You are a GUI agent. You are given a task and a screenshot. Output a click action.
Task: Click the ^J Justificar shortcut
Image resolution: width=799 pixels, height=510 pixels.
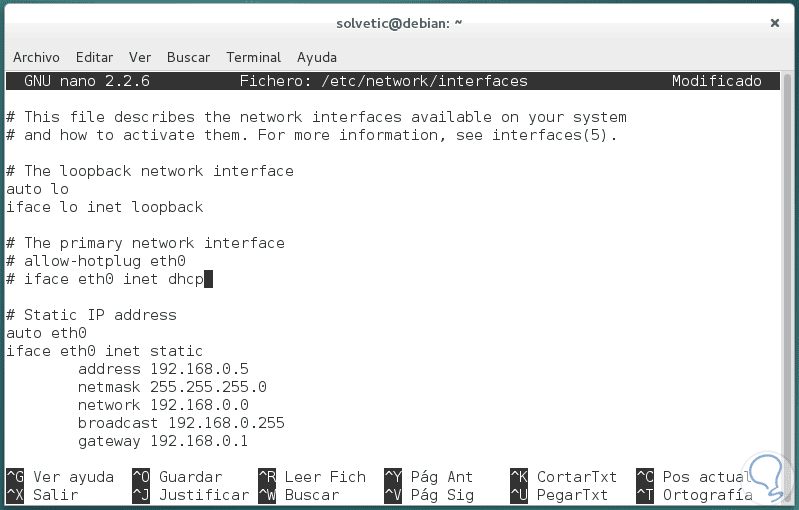(x=190, y=495)
